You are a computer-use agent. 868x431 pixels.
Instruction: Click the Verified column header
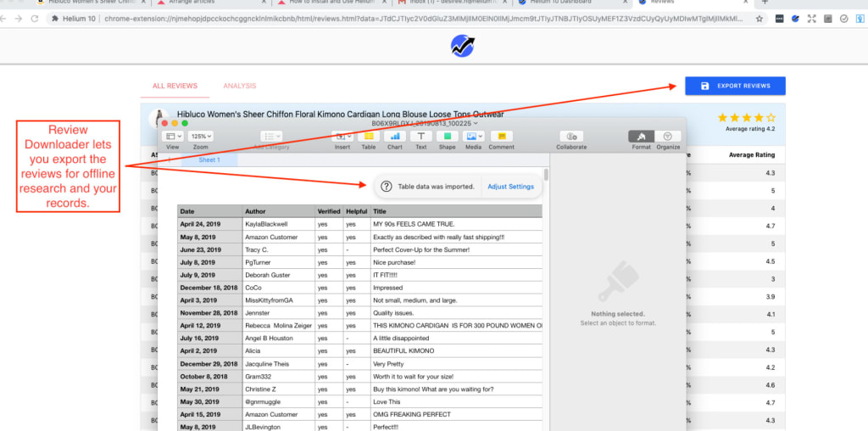click(329, 211)
